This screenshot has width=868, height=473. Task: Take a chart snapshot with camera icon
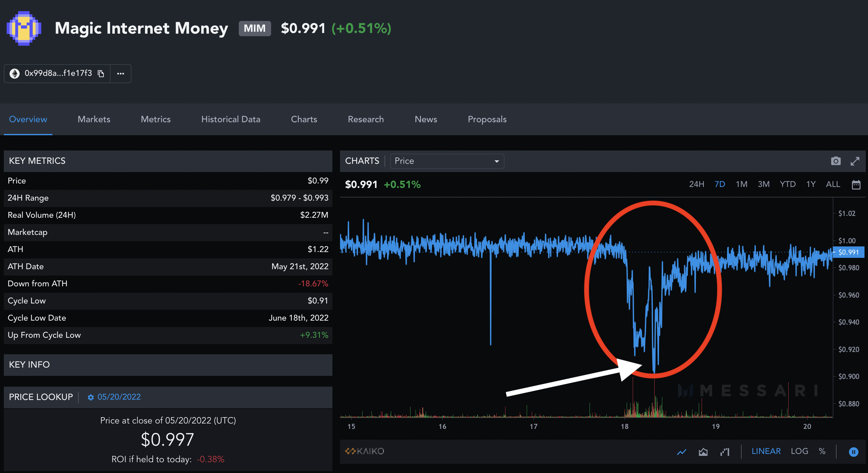click(836, 161)
